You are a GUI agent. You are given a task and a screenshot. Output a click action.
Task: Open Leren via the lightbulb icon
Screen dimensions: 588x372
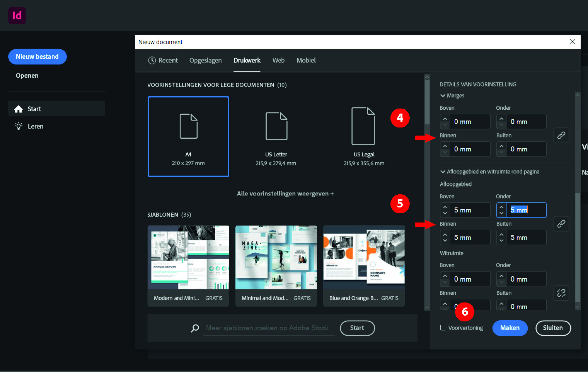pos(19,126)
